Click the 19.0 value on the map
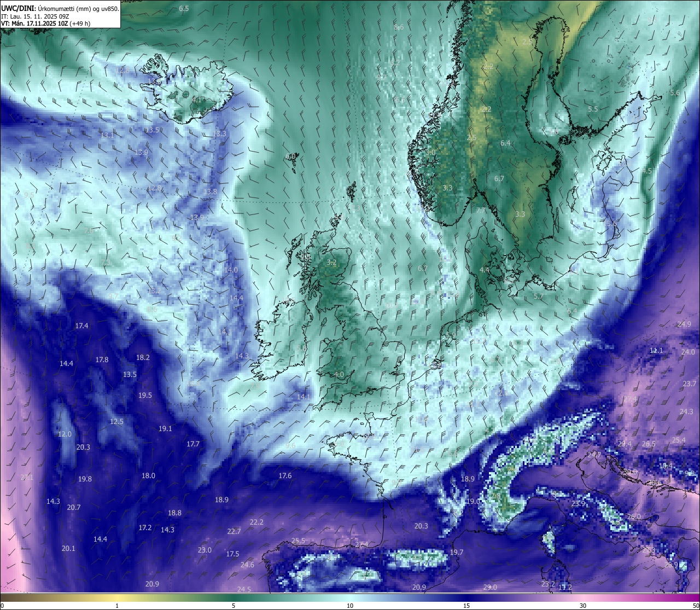The image size is (700, 610). (473, 501)
